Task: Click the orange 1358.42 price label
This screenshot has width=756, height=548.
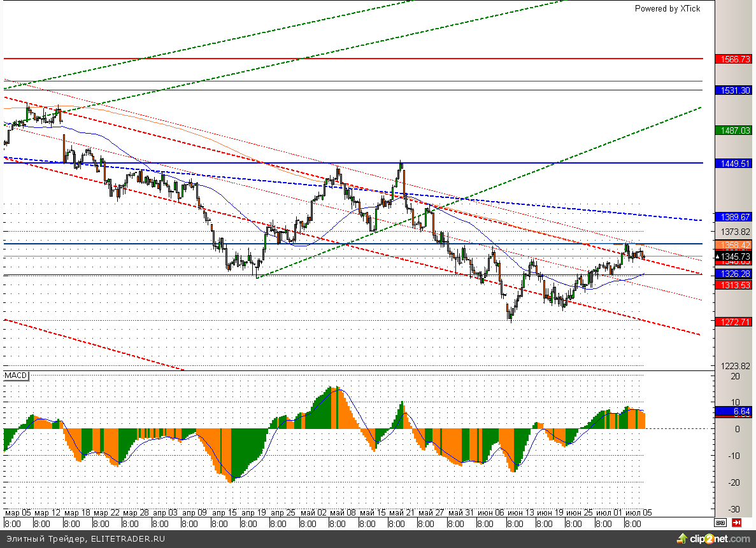Action: click(x=734, y=244)
